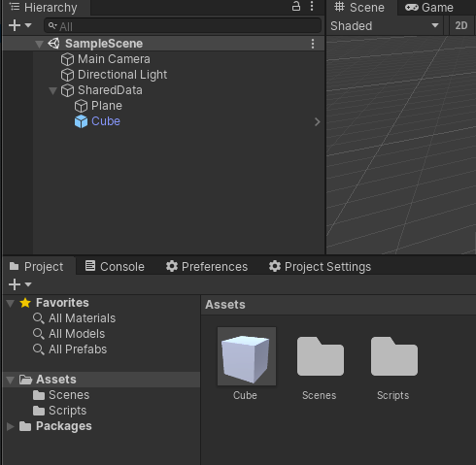Open the SampleScene three-dot options menu

313,44
